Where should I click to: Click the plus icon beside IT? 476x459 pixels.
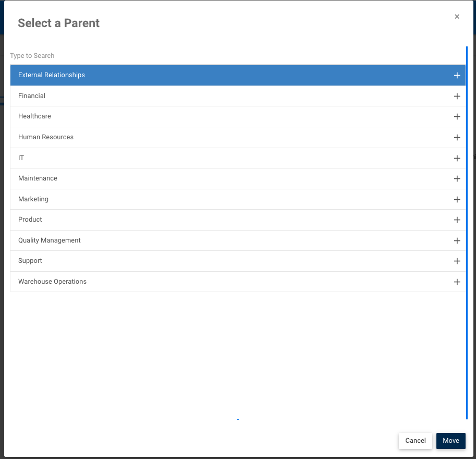(457, 158)
